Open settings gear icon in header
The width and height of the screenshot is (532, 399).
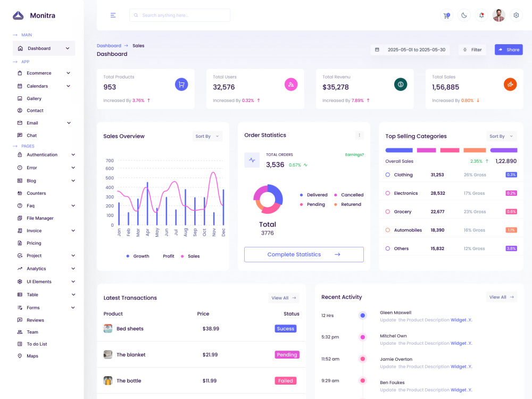point(516,15)
